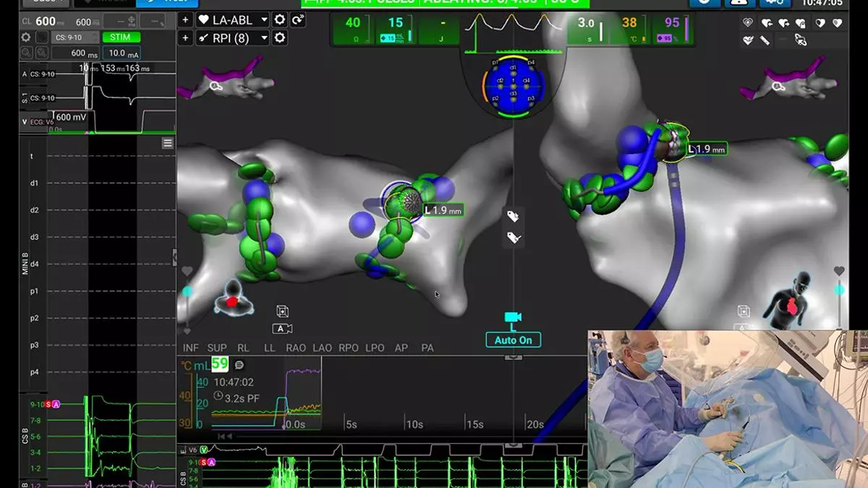Click the right view cyan slider handle
Screen dimensions: 868x488
coord(839,291)
